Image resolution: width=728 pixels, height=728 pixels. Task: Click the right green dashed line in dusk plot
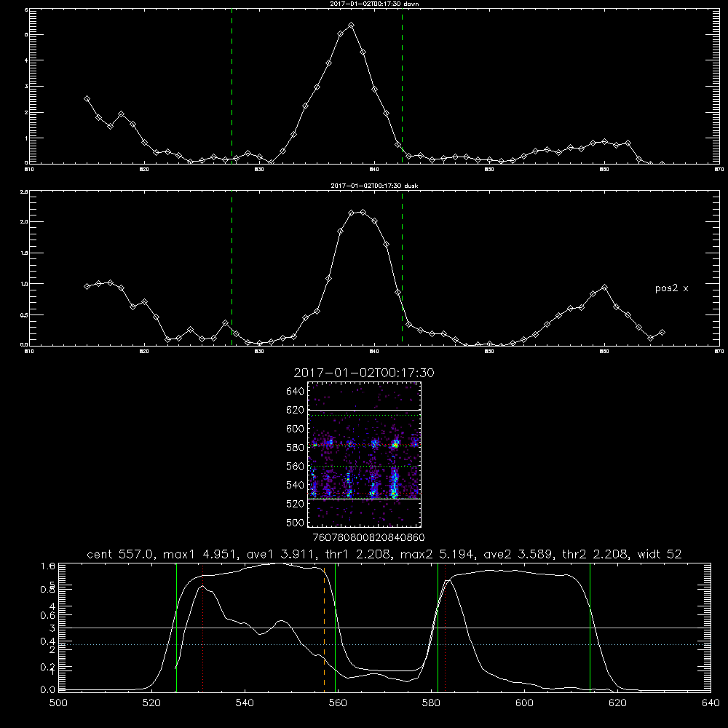(402, 269)
